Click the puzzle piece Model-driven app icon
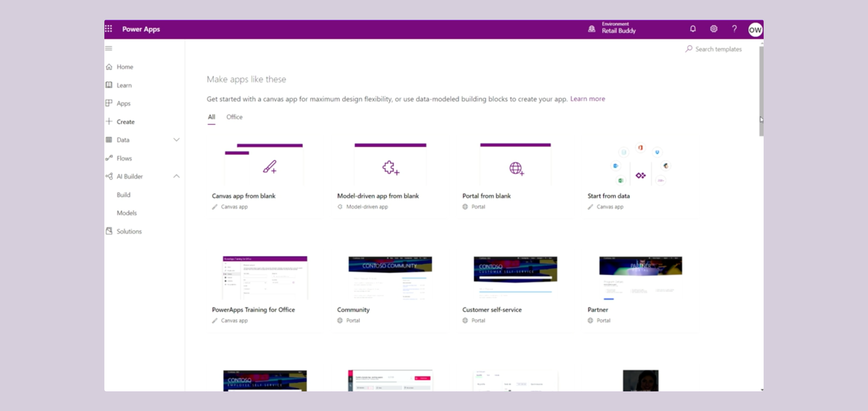 click(391, 168)
